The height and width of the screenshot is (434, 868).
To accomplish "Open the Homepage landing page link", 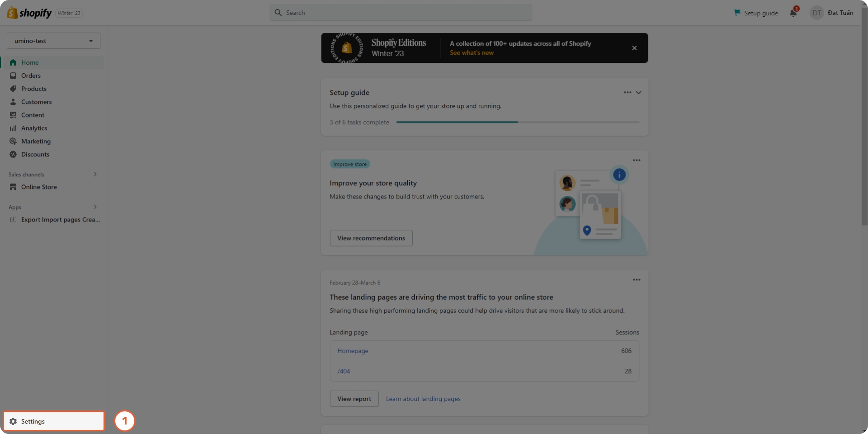I will pos(353,351).
